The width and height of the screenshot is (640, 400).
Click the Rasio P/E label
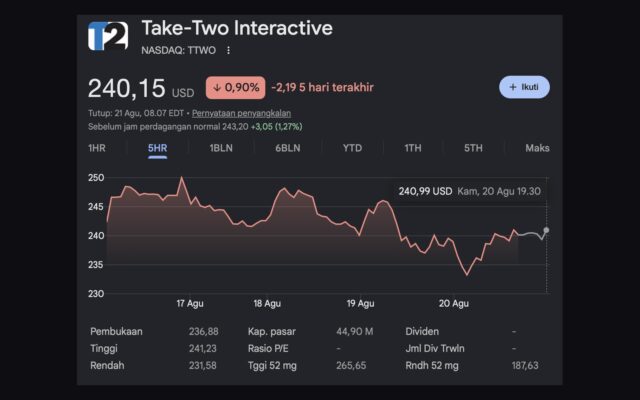click(268, 349)
